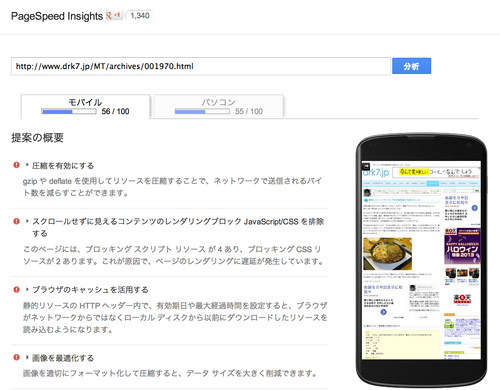Click the 静的リソースの HTTP ヘッダー description
The image size is (500, 390).
[x=175, y=317]
